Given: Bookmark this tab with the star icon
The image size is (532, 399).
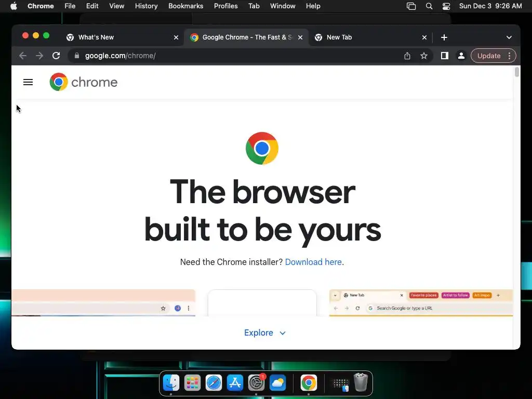Looking at the screenshot, I should pyautogui.click(x=424, y=56).
